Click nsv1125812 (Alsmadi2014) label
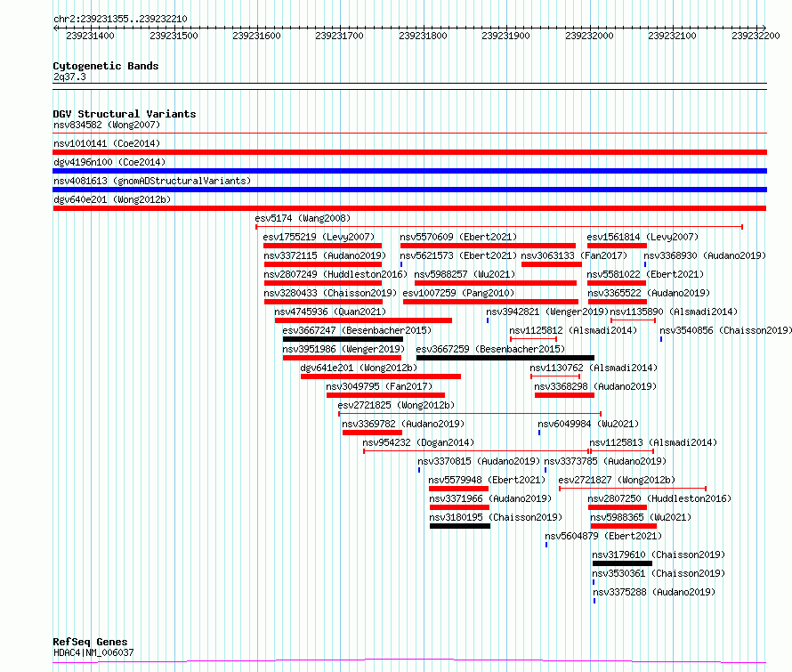Viewport: 792px width, 672px height. coord(573,330)
